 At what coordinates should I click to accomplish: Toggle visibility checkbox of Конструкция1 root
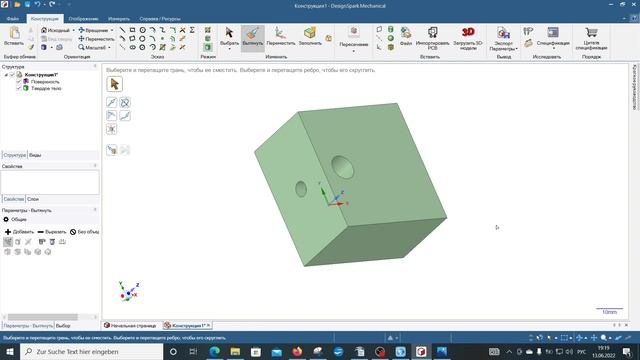(12, 75)
